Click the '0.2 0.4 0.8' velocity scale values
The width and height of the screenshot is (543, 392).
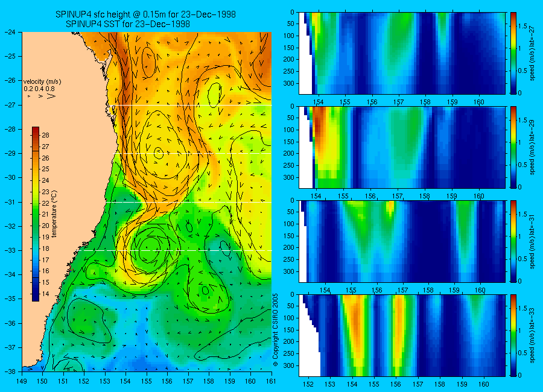coord(39,89)
